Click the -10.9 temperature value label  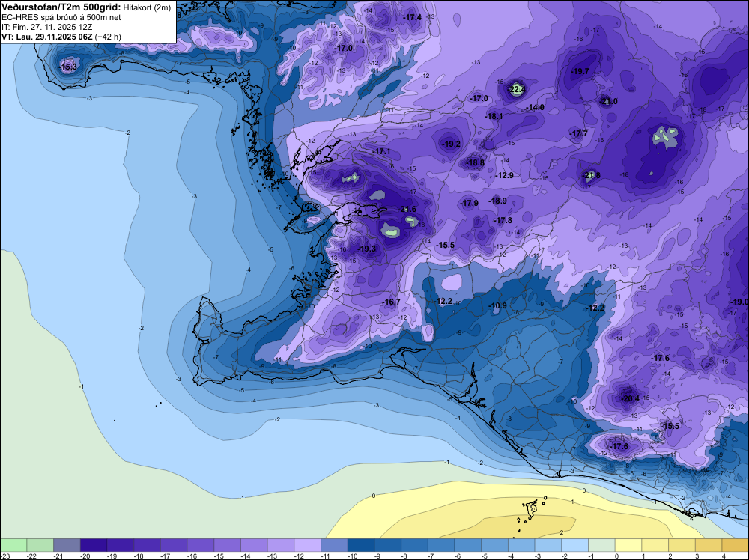[x=498, y=306]
